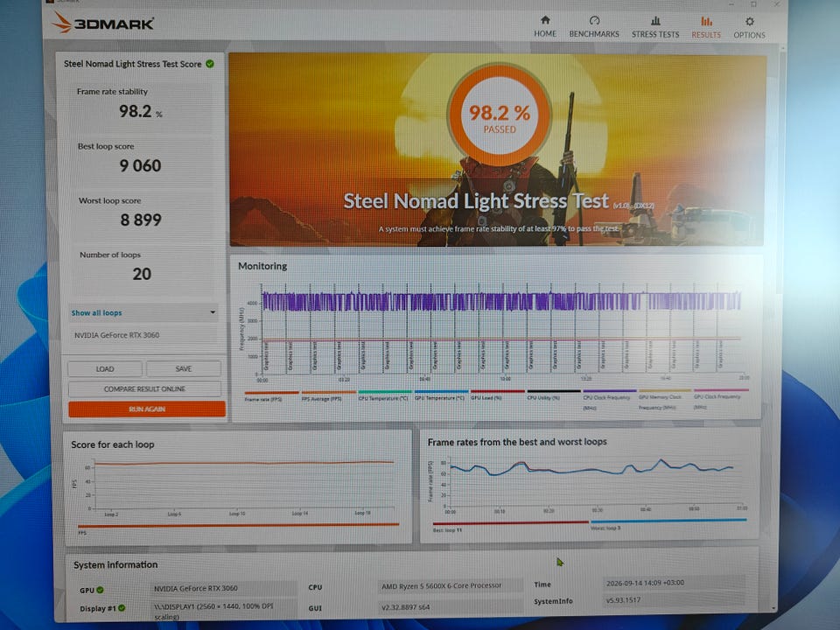Image resolution: width=840 pixels, height=630 pixels.
Task: Toggle Frame rate (FPS) legend swatch
Action: [271, 393]
